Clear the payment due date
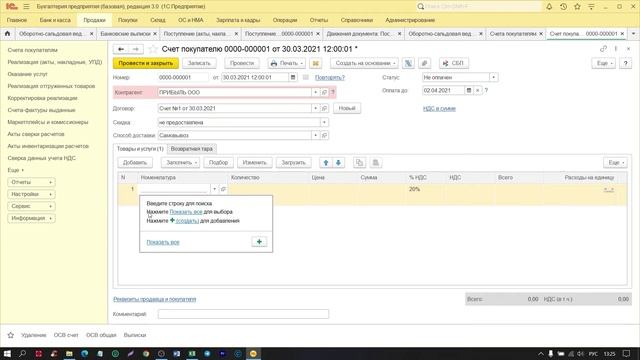Screen dimensions: 640x360 478,90
